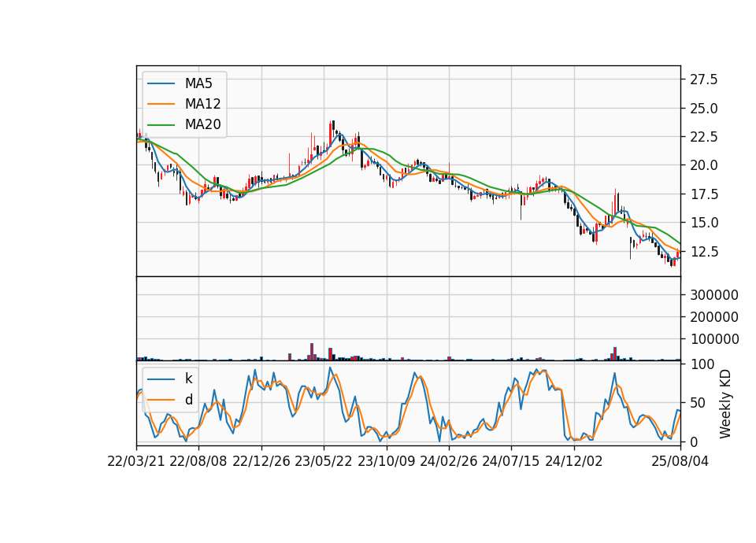Image resolution: width=756 pixels, height=543 pixels.
Task: Click the Weekly KD axis label
Action: 725,404
